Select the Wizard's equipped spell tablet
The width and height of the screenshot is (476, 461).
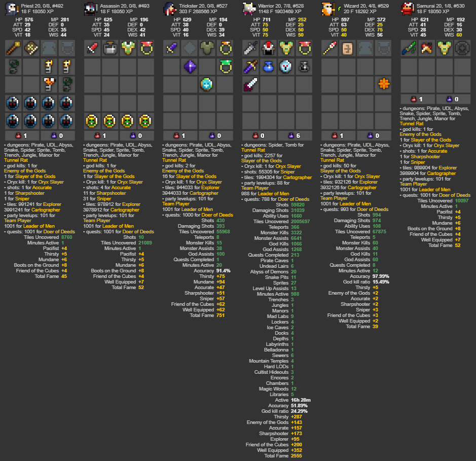pos(347,48)
